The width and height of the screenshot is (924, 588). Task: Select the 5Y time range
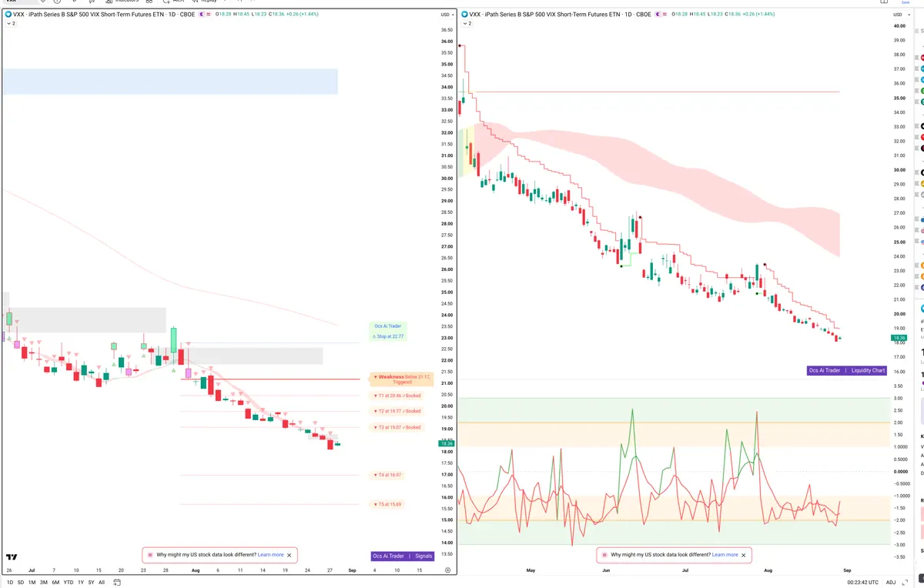pyautogui.click(x=92, y=583)
